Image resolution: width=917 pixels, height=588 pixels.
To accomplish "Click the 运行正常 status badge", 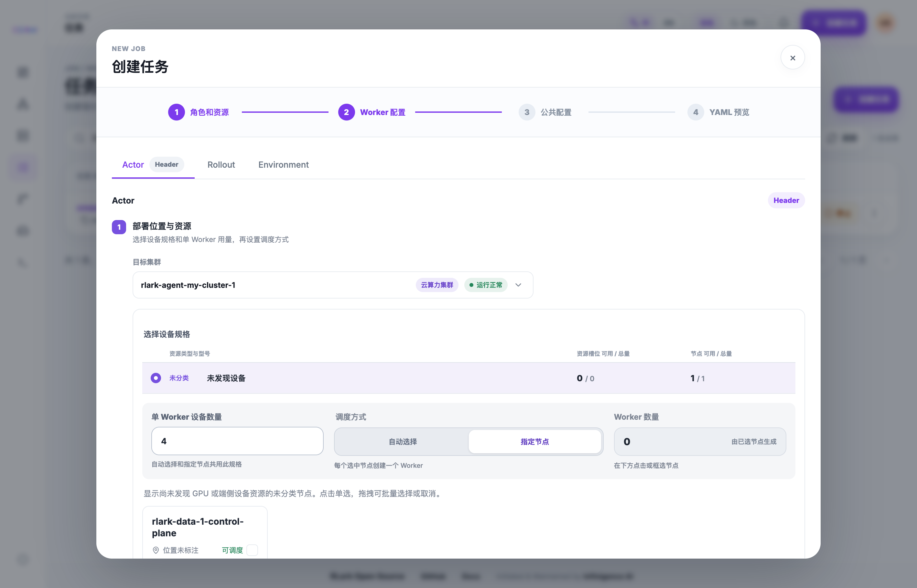I will click(x=486, y=285).
